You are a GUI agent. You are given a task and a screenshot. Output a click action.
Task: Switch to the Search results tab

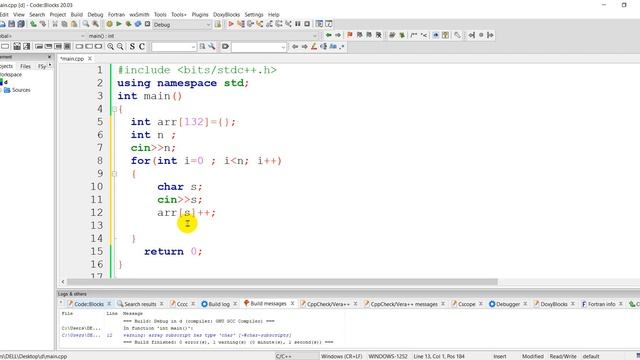pos(140,304)
